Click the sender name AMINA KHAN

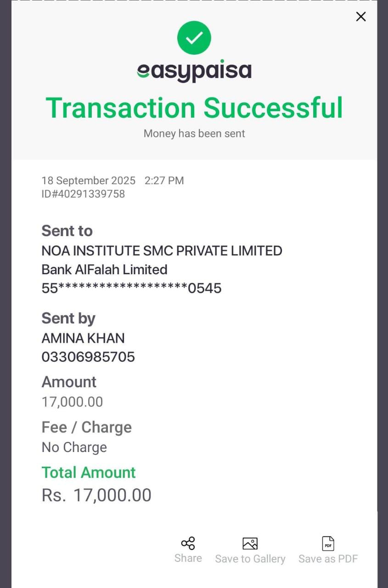coord(83,338)
